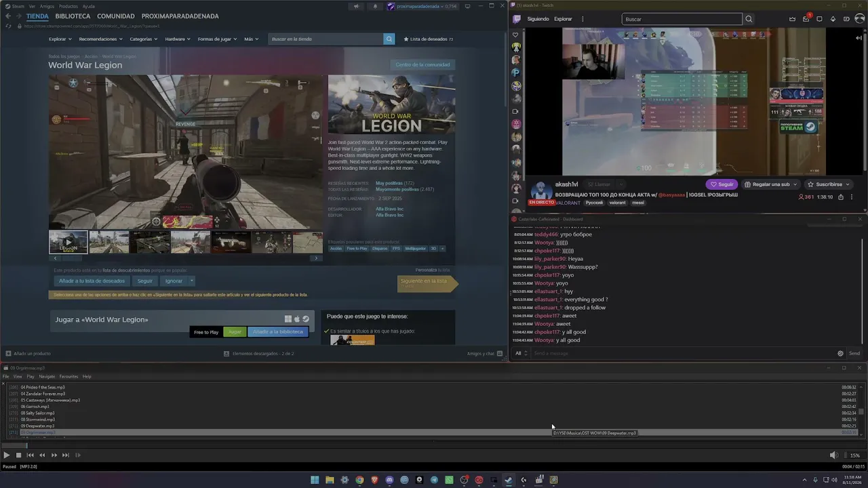868x488 pixels.
Task: Stop playback in the media player
Action: (x=18, y=455)
